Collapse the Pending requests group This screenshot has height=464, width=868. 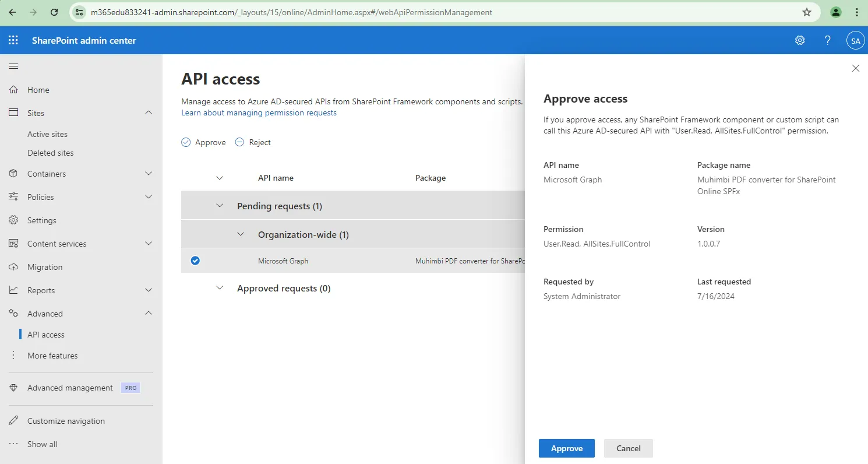pos(220,205)
